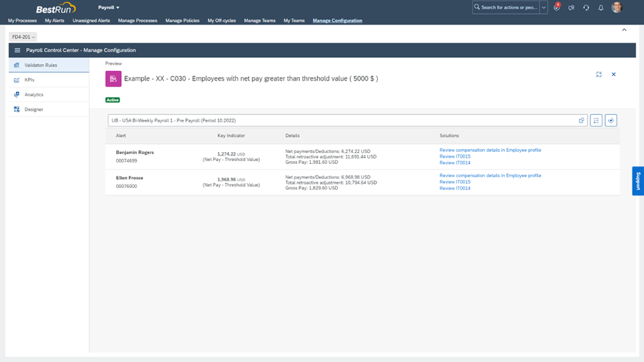The width and height of the screenshot is (644, 362).
Task: Open the notifications bell
Action: [601, 8]
